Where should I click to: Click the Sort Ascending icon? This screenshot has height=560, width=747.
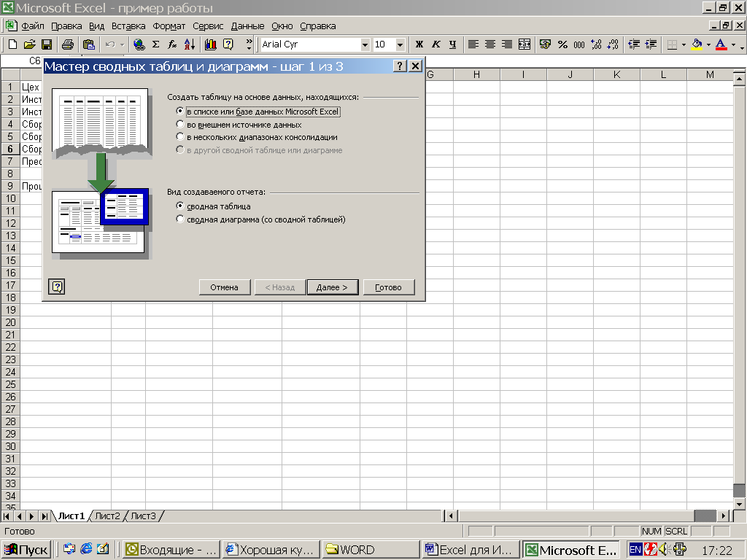click(190, 44)
